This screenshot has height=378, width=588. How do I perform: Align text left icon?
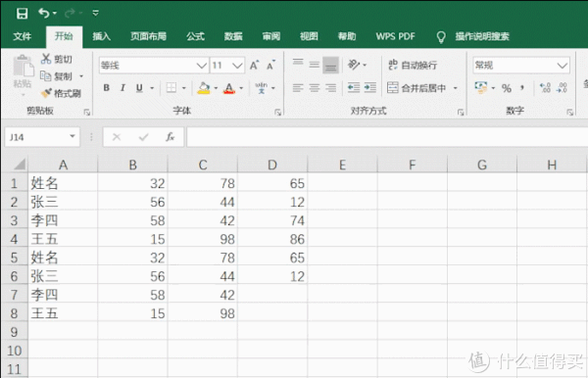pos(298,88)
